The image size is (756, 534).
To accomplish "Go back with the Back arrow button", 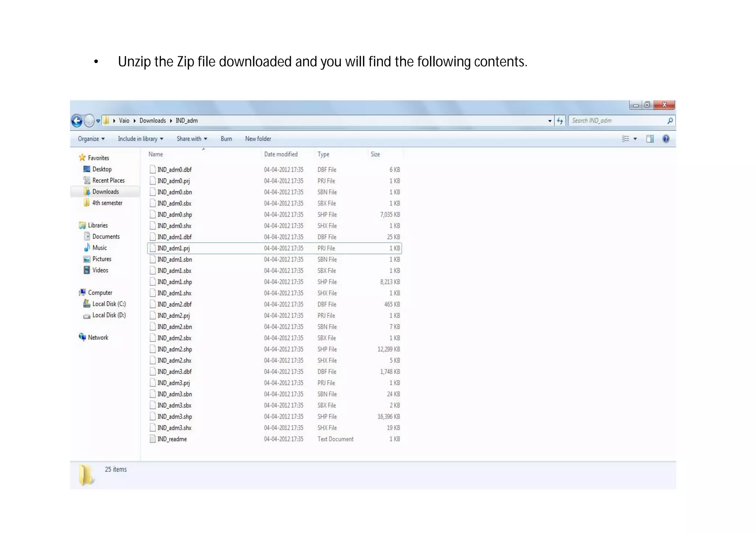I will click(77, 121).
